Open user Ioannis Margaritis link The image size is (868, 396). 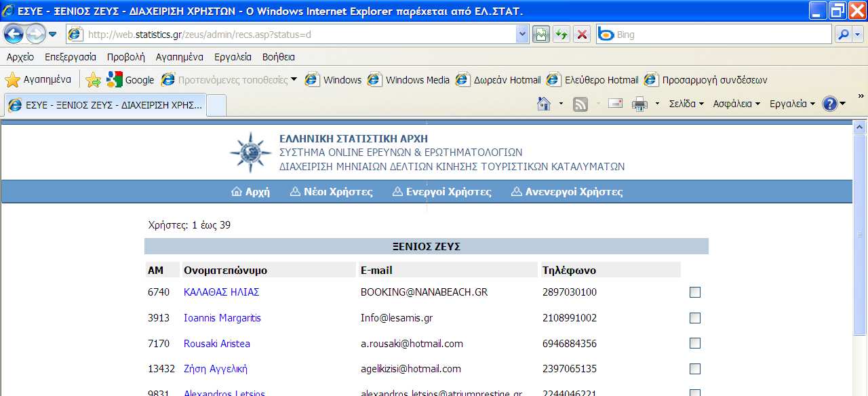222,318
